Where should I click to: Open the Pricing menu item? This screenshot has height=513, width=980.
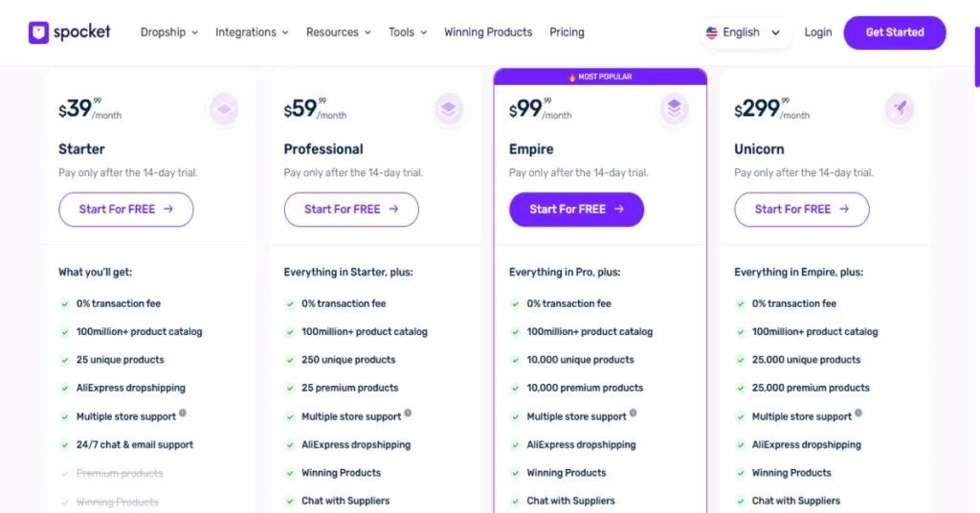coord(567,33)
